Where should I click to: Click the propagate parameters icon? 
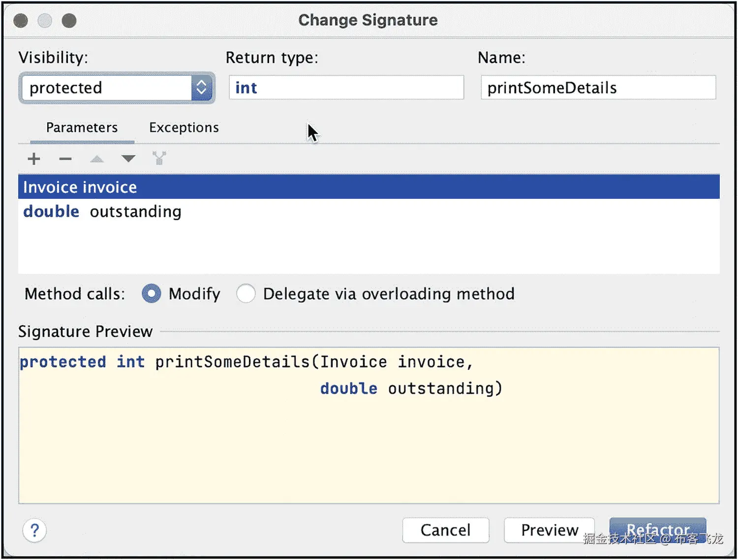[159, 158]
